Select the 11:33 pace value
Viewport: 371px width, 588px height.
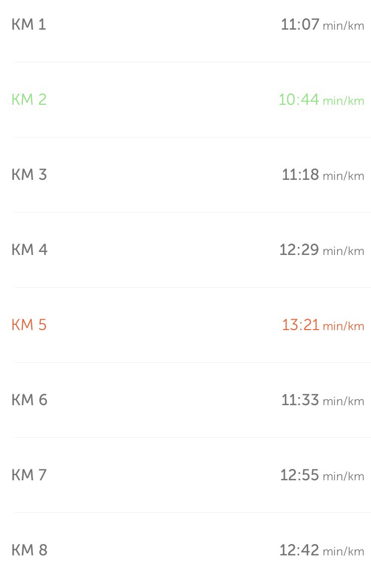coord(300,400)
